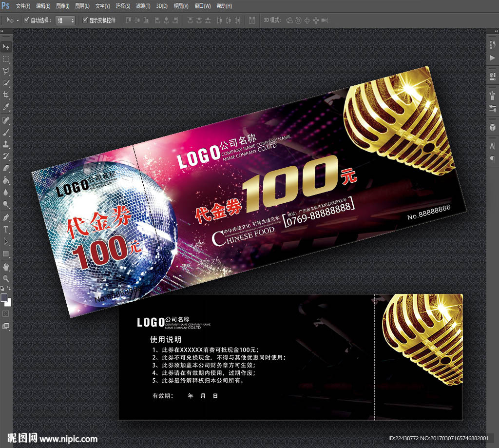Change the screen mode
This screenshot has height=448, width=499.
click(6, 326)
